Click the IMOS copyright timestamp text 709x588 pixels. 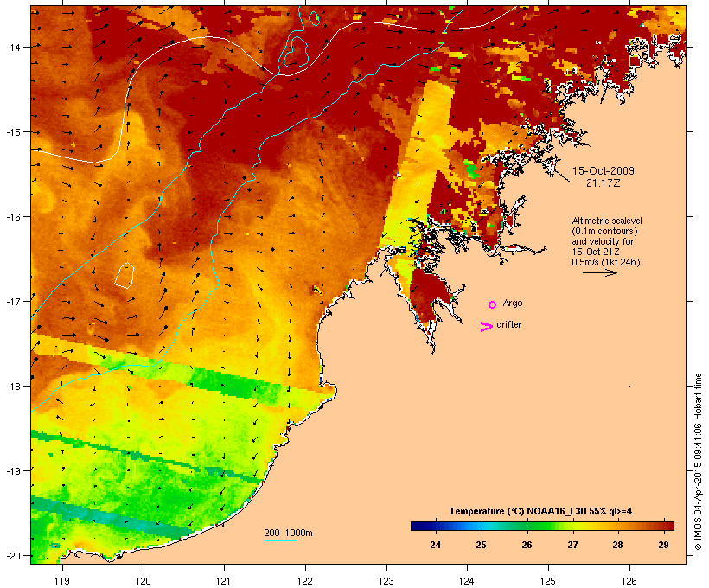pyautogui.click(x=698, y=462)
